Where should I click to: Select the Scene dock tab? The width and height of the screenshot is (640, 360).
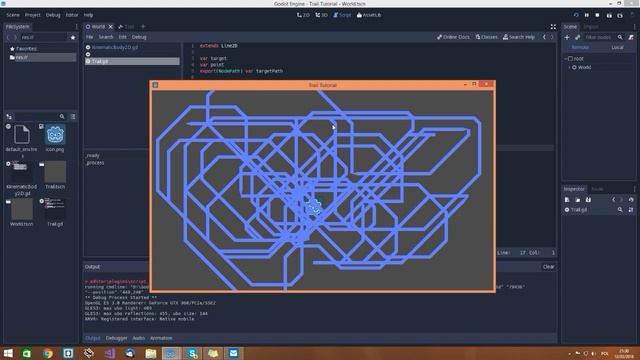pyautogui.click(x=570, y=27)
